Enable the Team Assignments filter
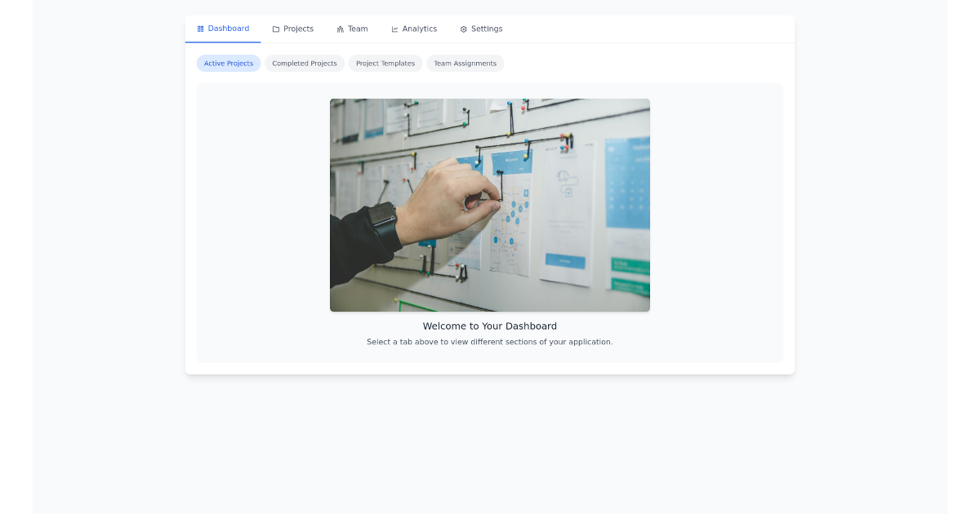The image size is (980, 514). tap(465, 63)
